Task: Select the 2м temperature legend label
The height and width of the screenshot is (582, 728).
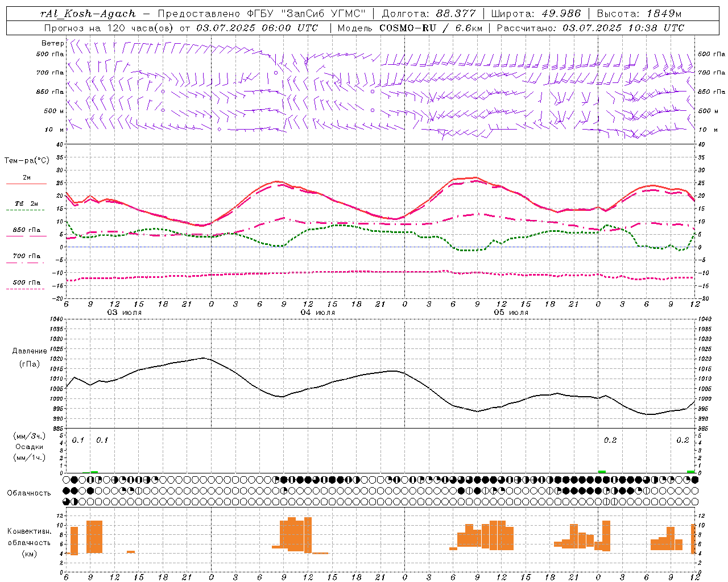Action: pyautogui.click(x=27, y=177)
